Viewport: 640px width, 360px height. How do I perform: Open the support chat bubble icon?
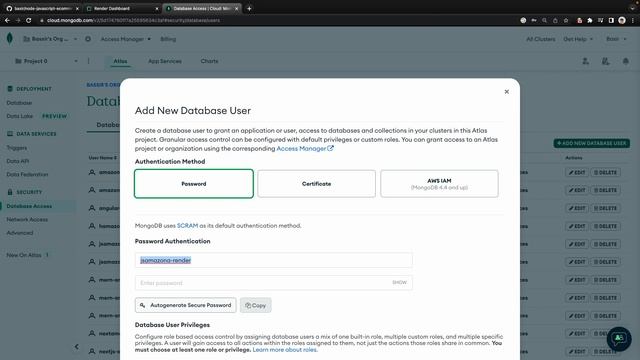(x=619, y=338)
